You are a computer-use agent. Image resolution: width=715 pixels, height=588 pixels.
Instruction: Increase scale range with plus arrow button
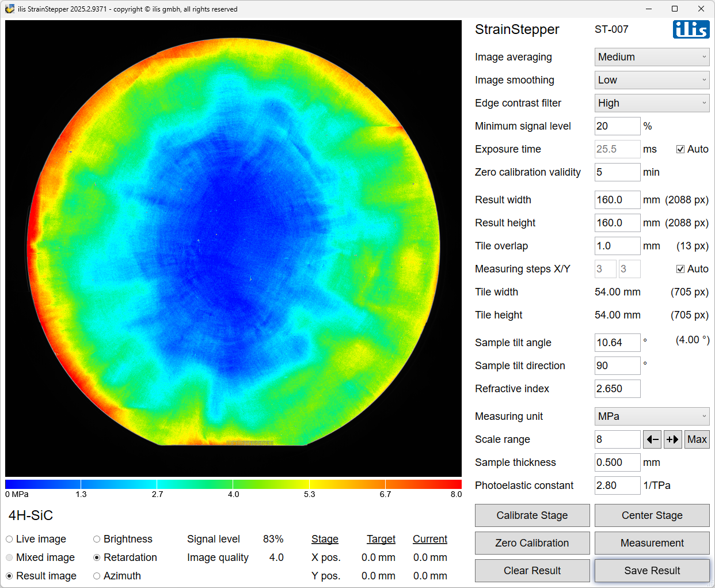(672, 439)
